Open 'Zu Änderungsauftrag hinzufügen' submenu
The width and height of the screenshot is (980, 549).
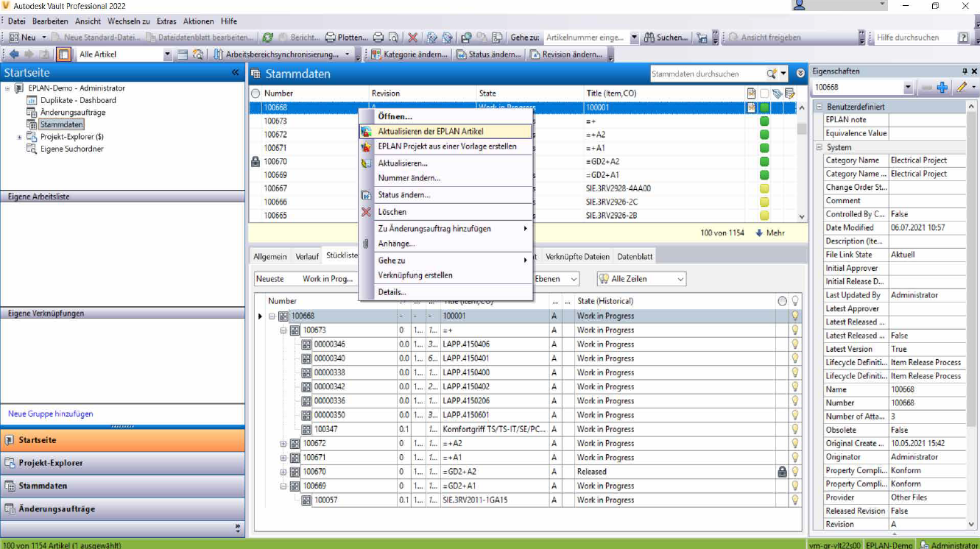(445, 229)
